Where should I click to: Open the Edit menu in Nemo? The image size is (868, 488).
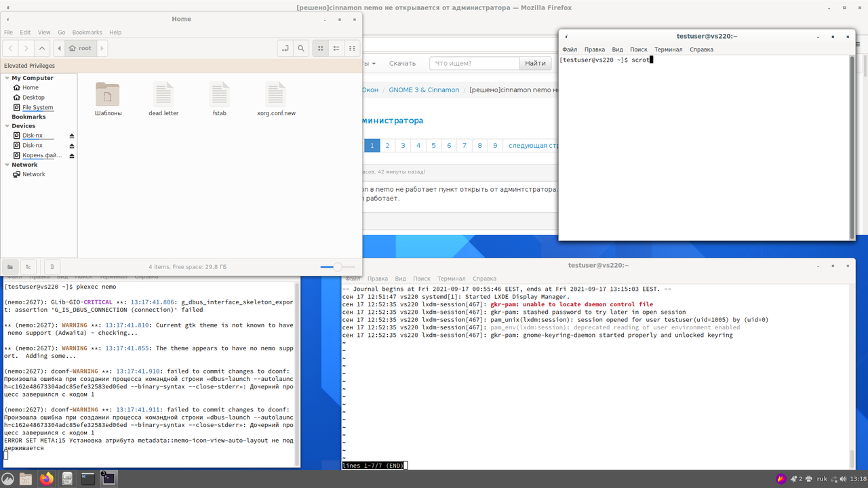pyautogui.click(x=25, y=32)
